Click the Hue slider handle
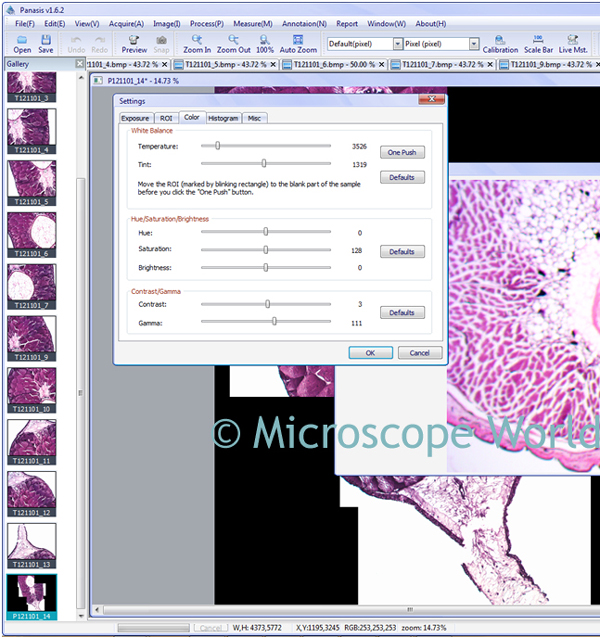 point(266,232)
